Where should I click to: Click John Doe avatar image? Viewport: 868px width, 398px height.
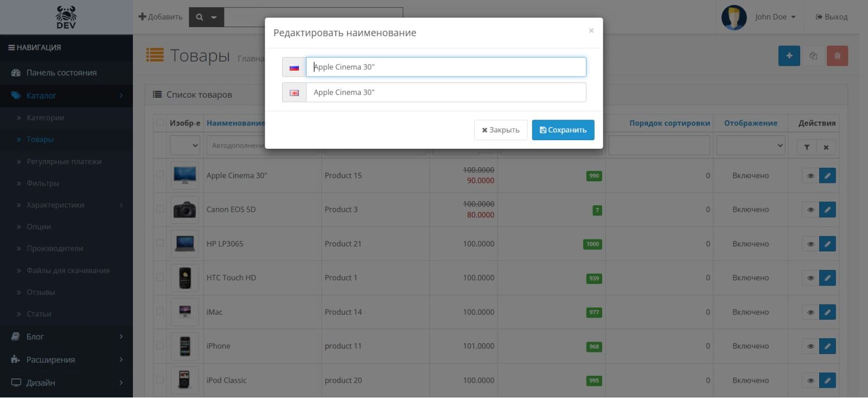(734, 17)
